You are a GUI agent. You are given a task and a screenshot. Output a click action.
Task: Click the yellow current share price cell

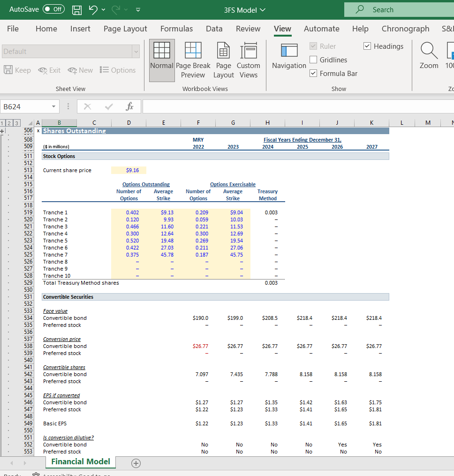point(129,170)
